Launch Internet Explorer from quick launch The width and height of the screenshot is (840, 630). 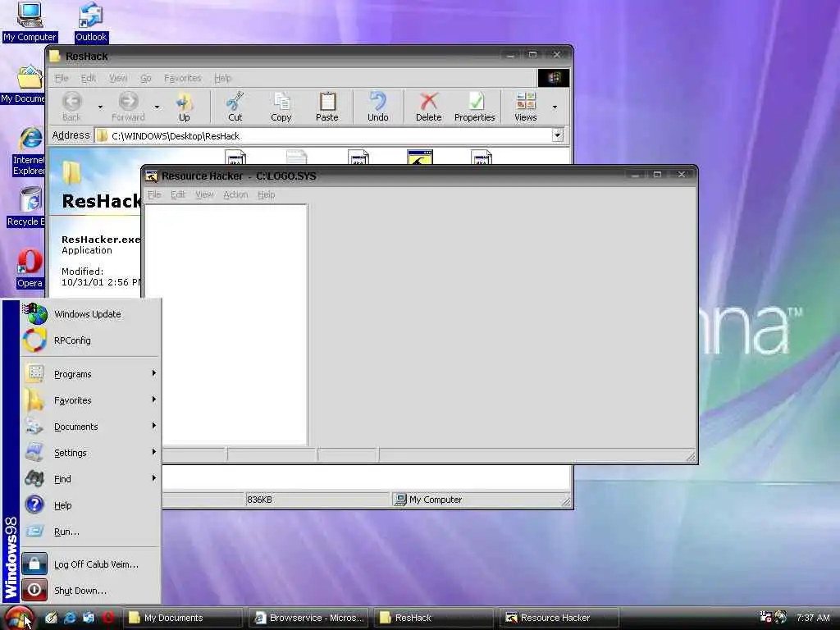coord(70,618)
